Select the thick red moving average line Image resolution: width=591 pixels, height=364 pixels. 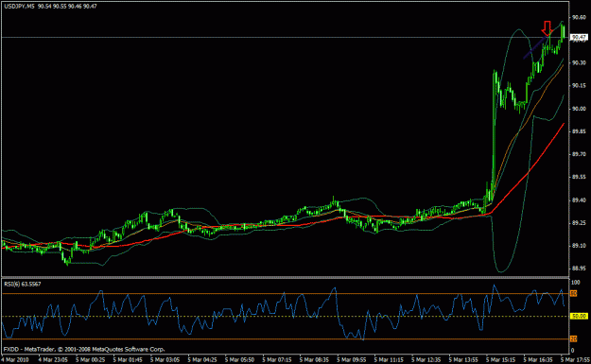528,172
